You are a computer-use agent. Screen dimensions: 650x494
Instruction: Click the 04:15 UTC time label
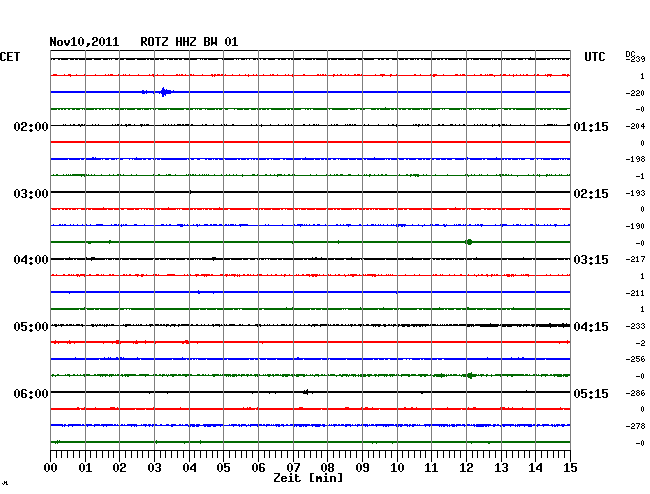point(591,327)
